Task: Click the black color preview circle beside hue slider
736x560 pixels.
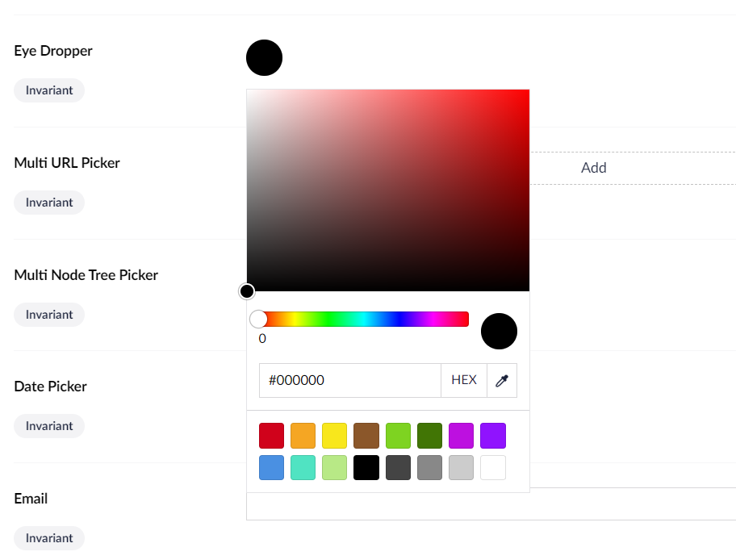Action: [x=499, y=331]
